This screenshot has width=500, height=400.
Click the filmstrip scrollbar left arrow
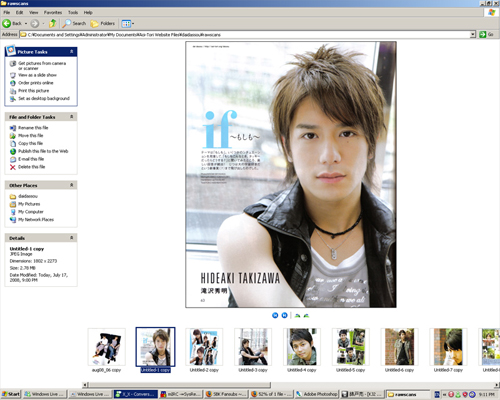pyautogui.click(x=85, y=385)
